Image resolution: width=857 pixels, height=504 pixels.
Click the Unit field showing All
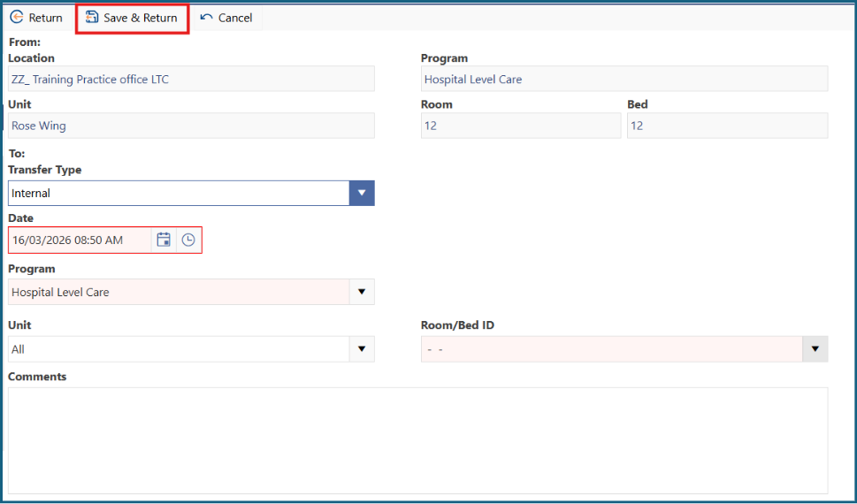[179, 349]
